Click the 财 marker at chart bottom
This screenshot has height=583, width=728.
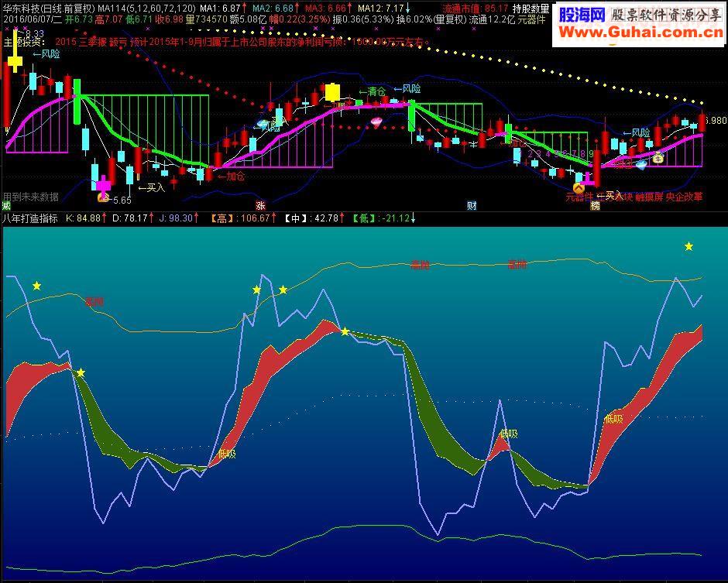click(x=472, y=206)
